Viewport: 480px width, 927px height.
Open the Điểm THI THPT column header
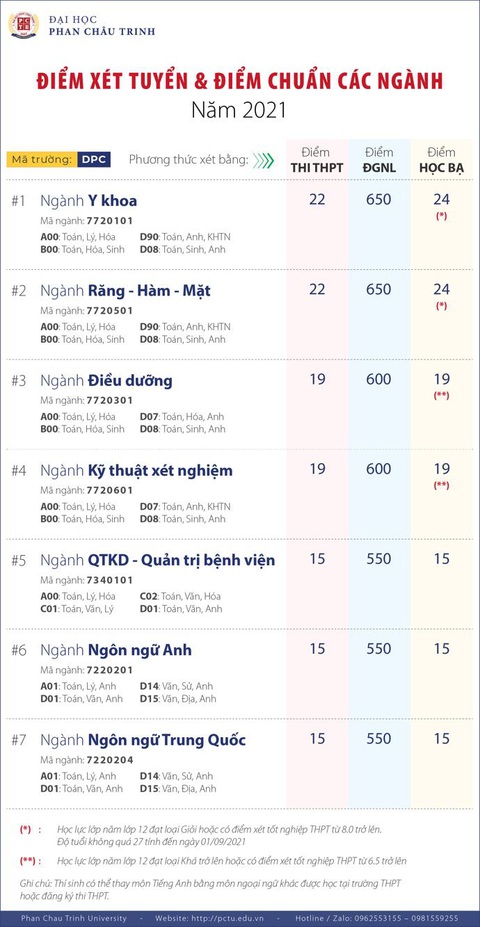pos(317,160)
